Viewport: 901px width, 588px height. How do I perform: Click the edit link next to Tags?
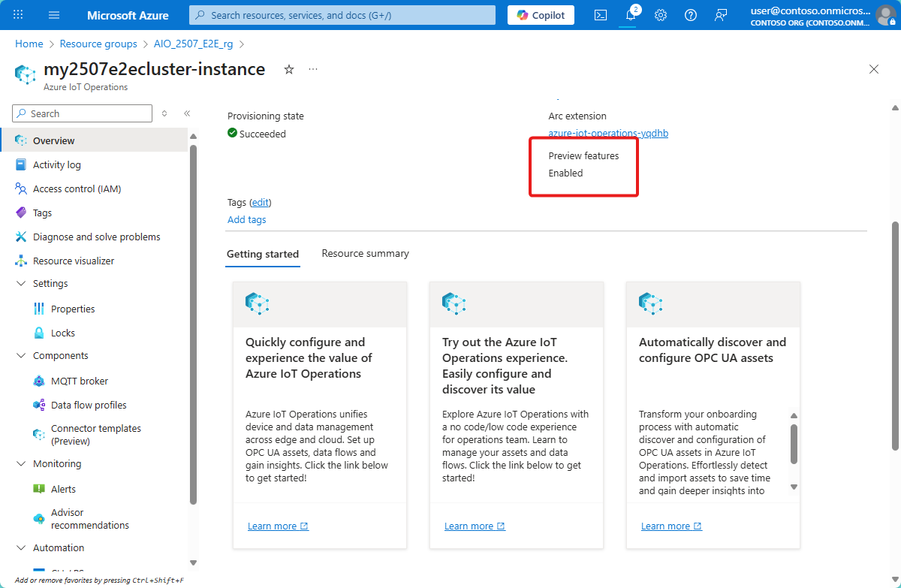260,202
